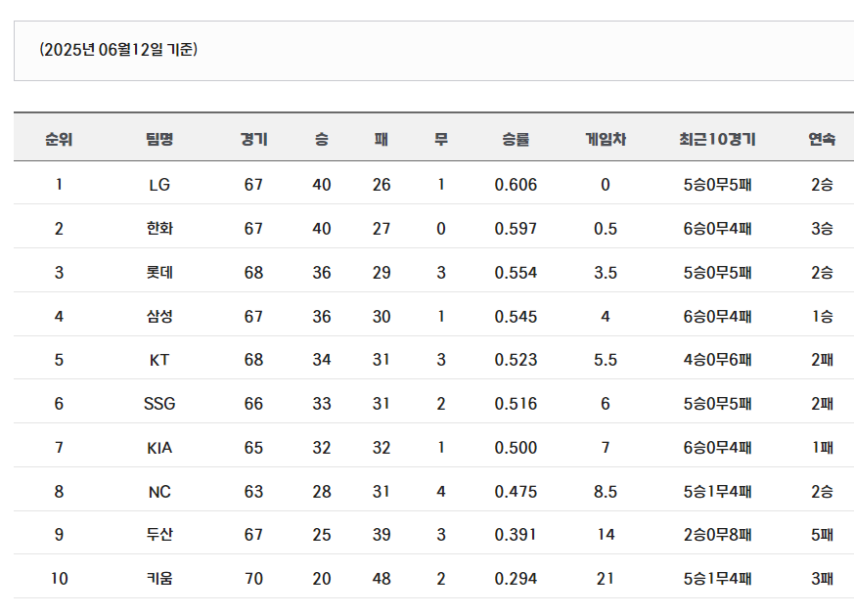Click the 2025년 06월12일 기준 date text

click(x=118, y=50)
